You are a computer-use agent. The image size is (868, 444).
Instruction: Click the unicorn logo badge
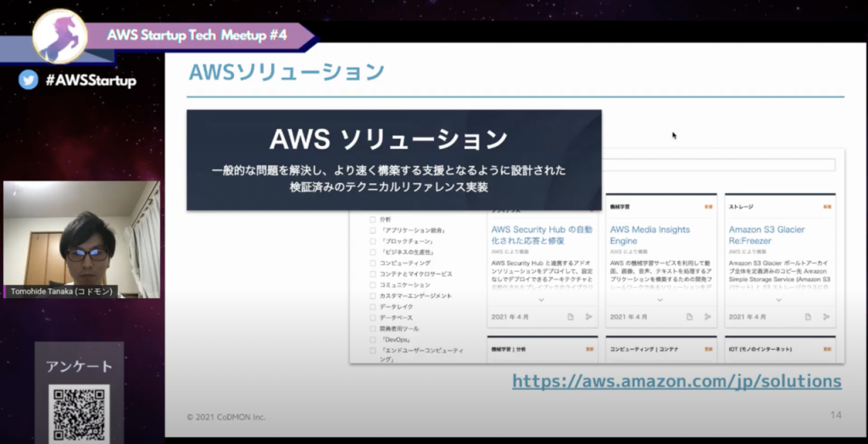(x=60, y=36)
